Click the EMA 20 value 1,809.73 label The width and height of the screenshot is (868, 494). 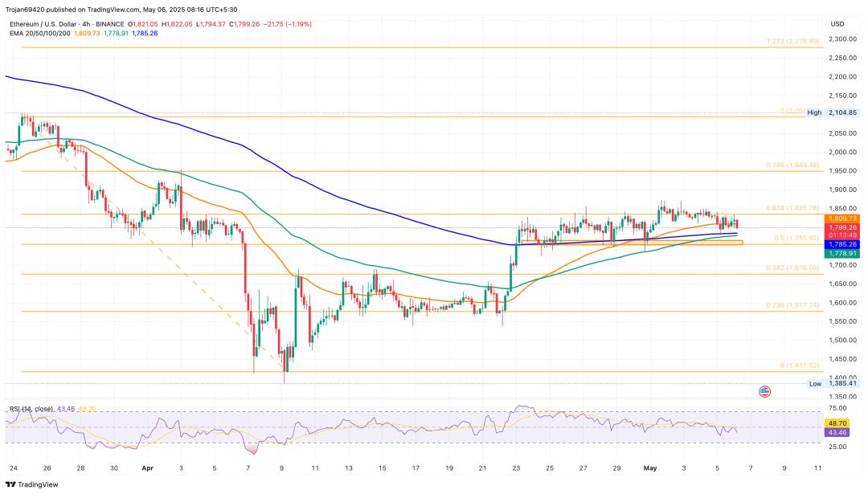tap(87, 33)
